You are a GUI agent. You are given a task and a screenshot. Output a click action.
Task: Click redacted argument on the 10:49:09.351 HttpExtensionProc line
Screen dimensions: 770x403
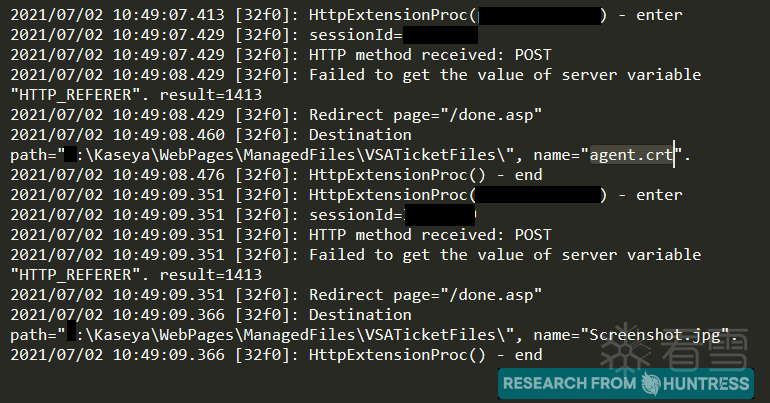(540, 195)
